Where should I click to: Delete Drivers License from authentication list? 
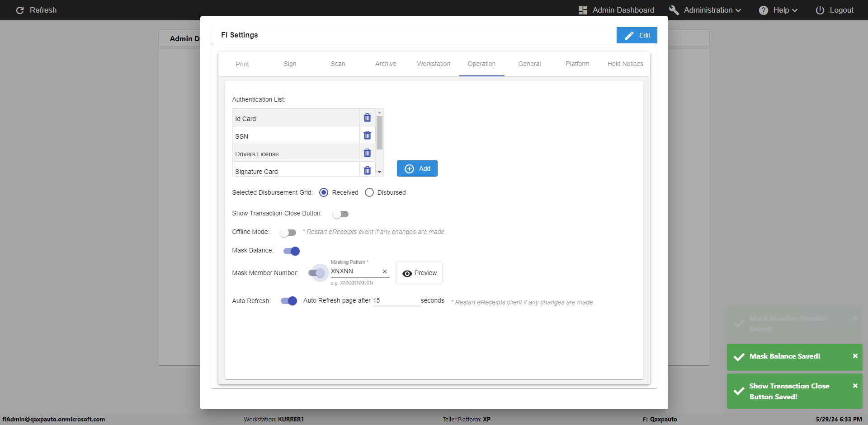(x=367, y=153)
